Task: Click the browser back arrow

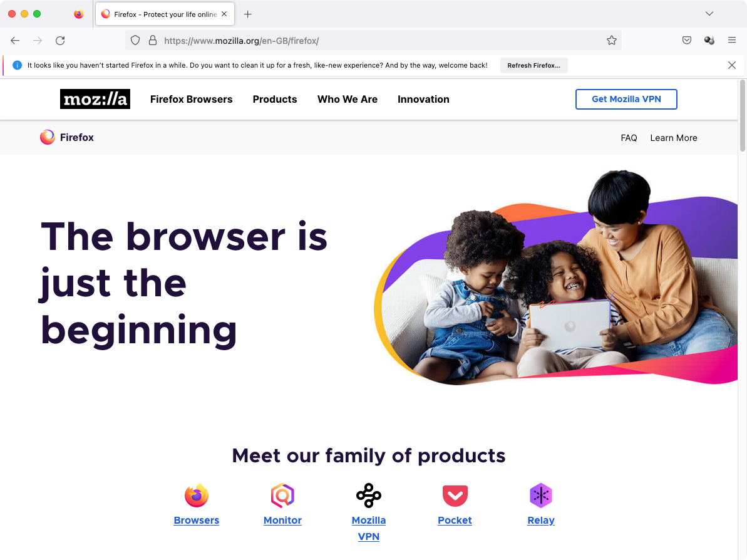Action: [15, 41]
